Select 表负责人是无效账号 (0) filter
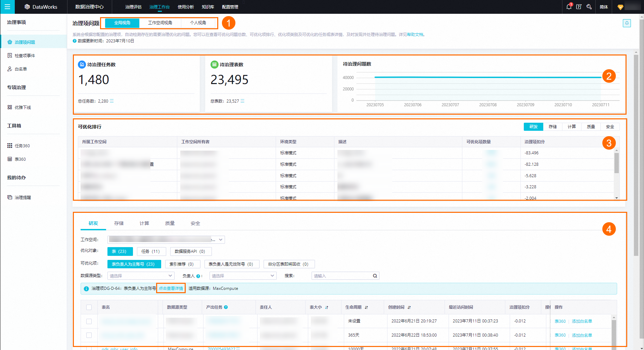This screenshot has height=350, width=644. [232, 264]
